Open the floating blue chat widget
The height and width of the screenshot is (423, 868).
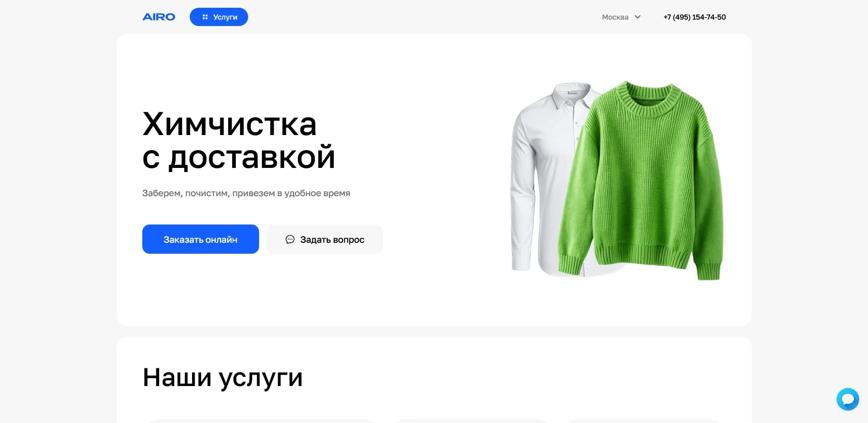[x=848, y=399]
